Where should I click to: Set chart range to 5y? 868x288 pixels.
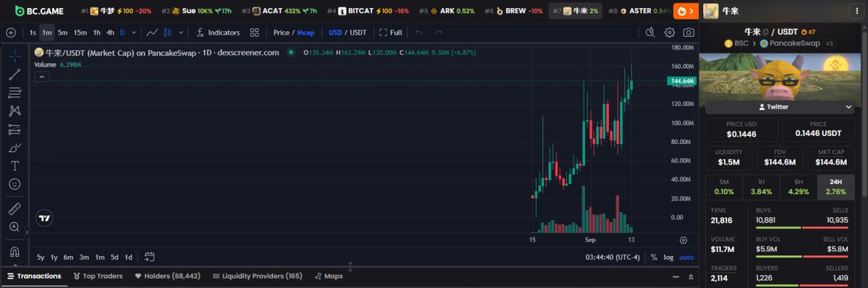[41, 257]
